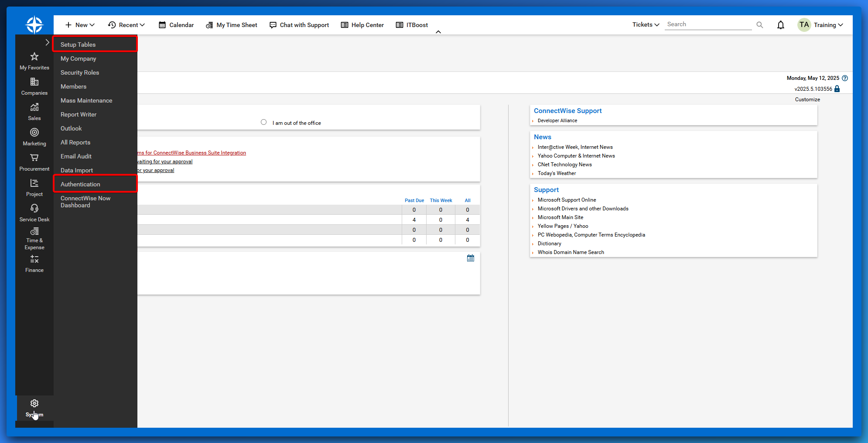868x443 pixels.
Task: Open the Marketing target icon
Action: [x=34, y=132]
